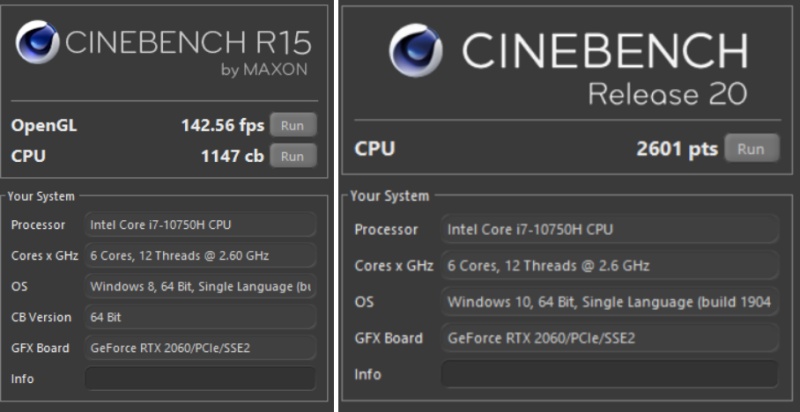Click the GFX Board field in Cinebench Release 20
Screen dimensions: 800x412
(x=610, y=338)
